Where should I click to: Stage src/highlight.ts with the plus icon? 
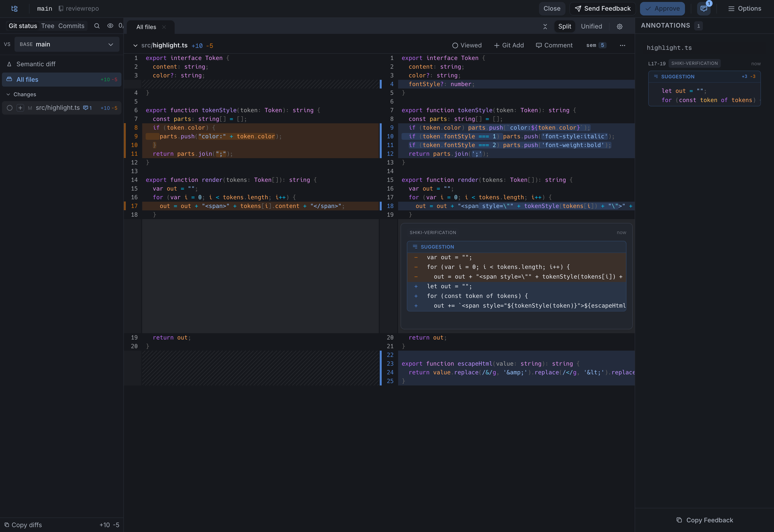coord(20,108)
